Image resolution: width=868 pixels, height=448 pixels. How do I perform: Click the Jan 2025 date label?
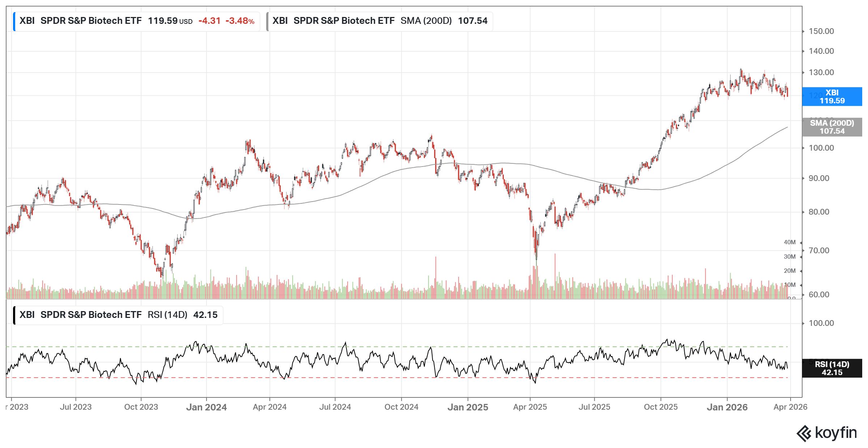click(x=468, y=407)
